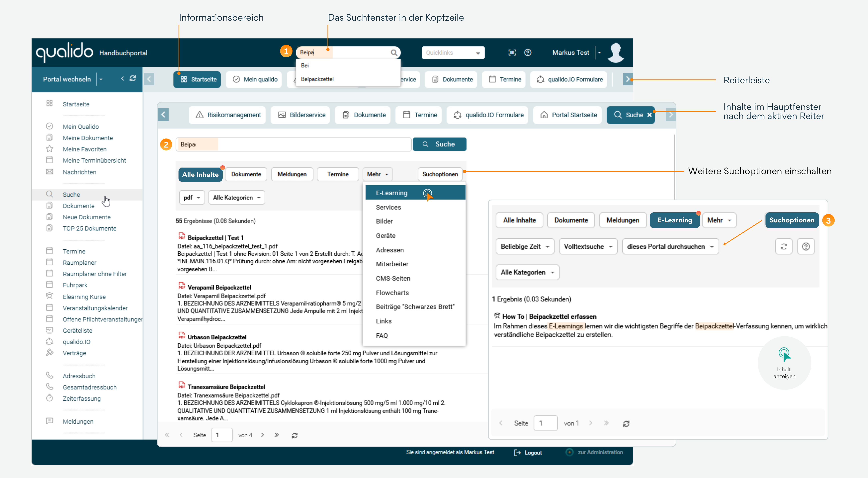The width and height of the screenshot is (868, 478).
Task: Click the PDF icon of Beipackzettel Test 1
Action: (x=182, y=236)
